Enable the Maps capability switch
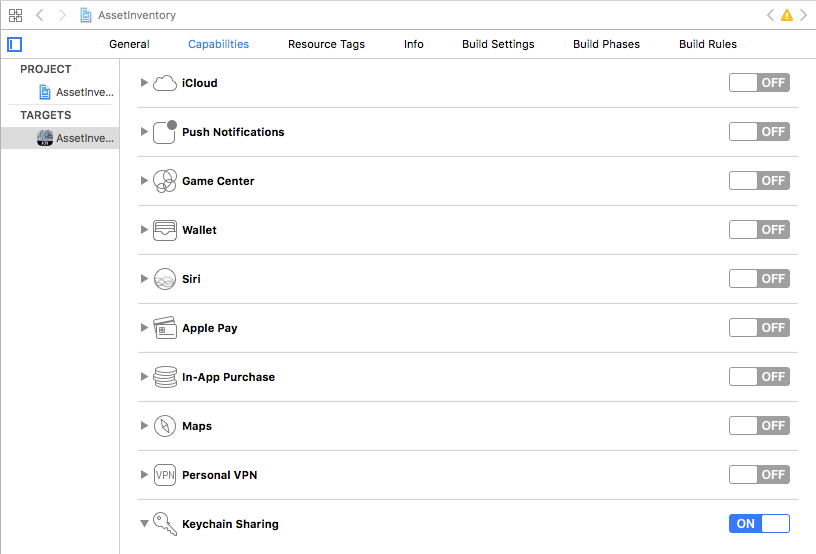 759,426
